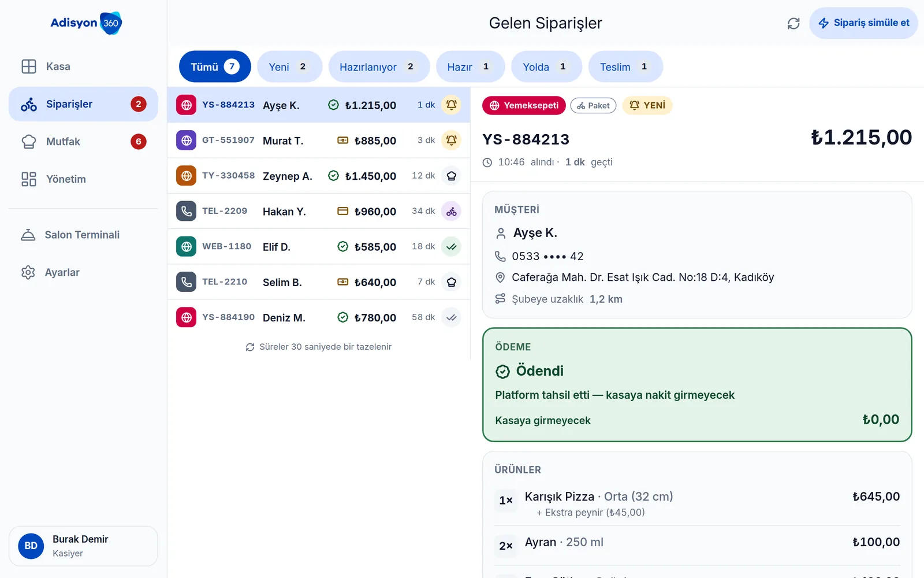Click Getir platform icon for GT-551907
This screenshot has width=924, height=578.
186,140
